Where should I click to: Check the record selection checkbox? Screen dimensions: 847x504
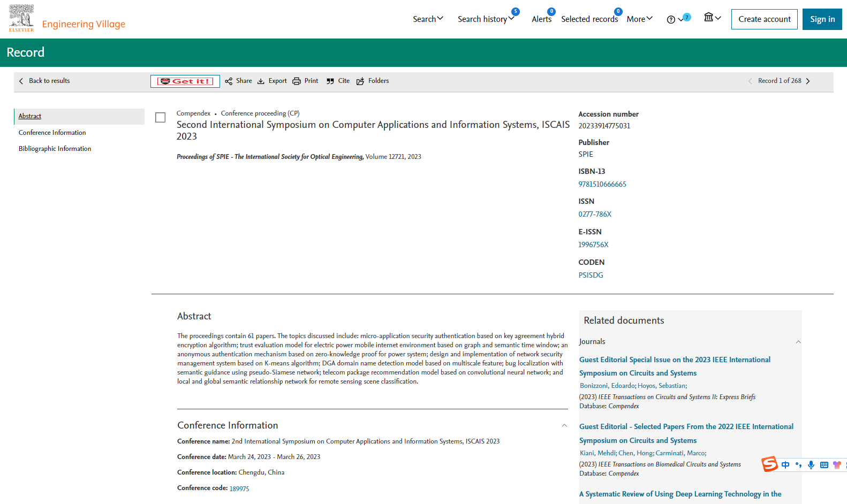coord(160,118)
